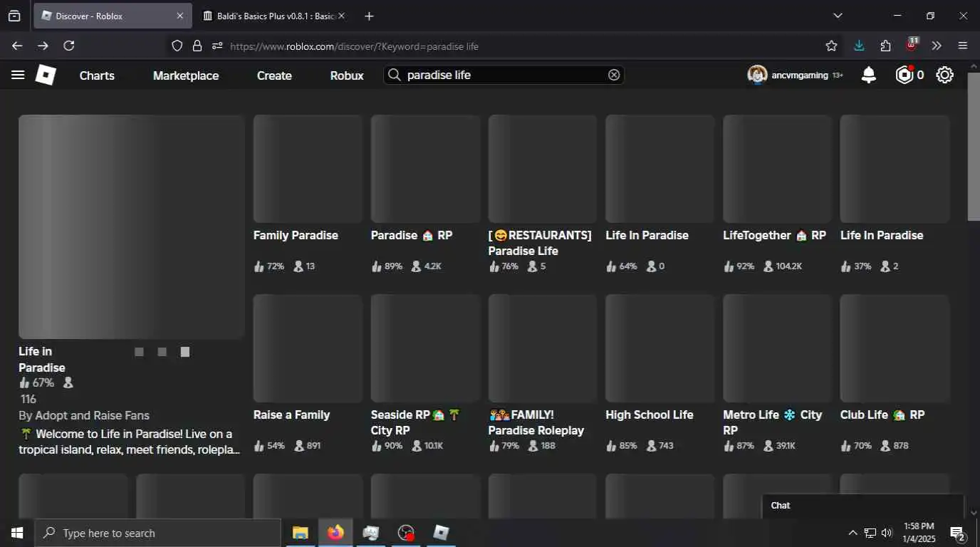Open the Windows notification center

pos(958,533)
